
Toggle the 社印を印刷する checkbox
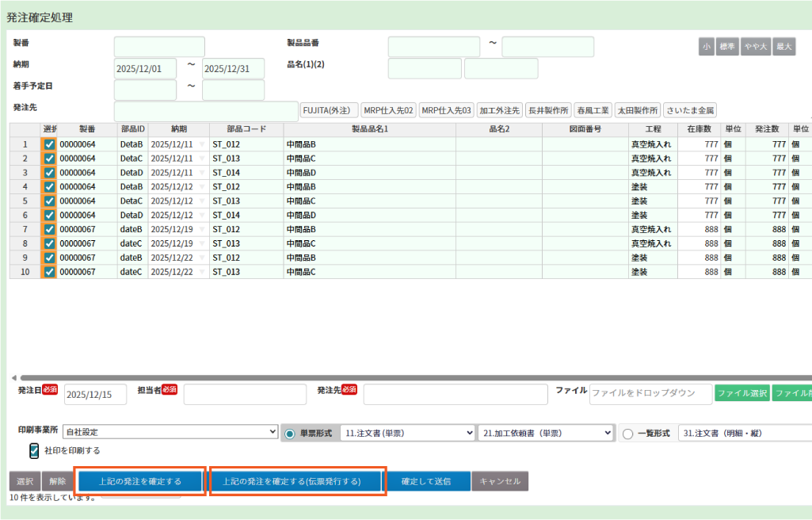(34, 450)
